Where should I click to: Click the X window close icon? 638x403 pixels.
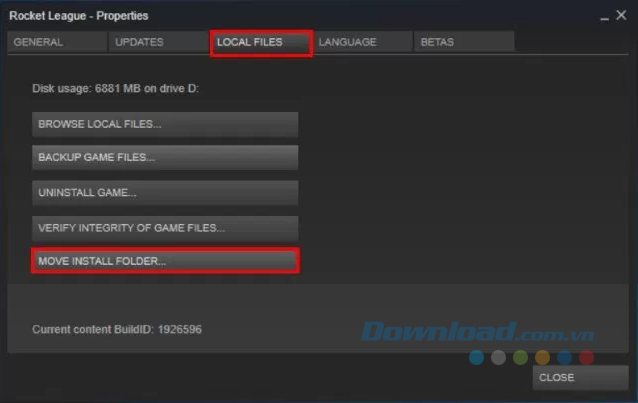coord(621,15)
